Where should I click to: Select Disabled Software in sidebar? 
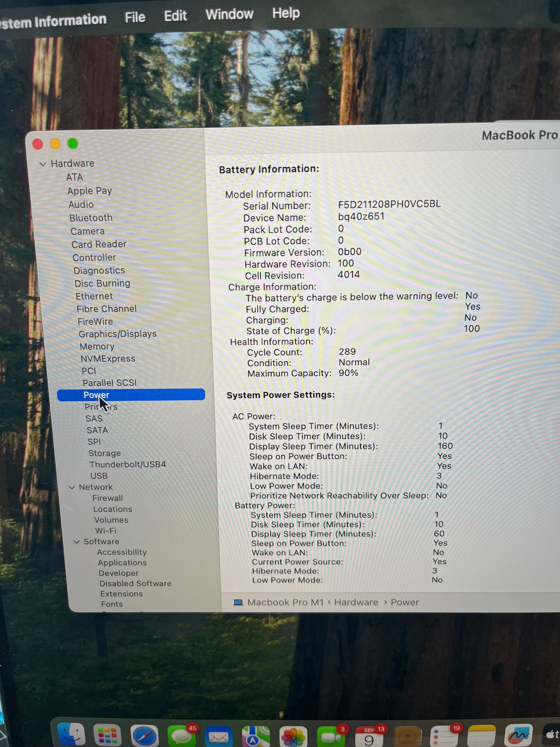coord(135,583)
